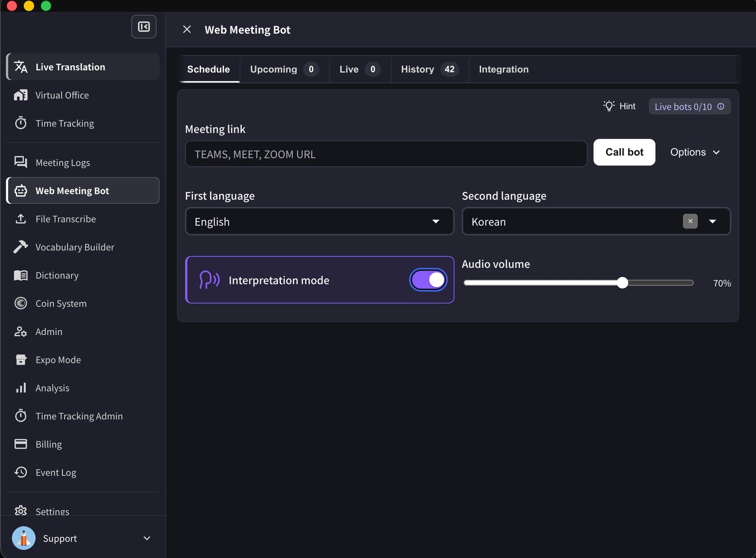Open the Admin user-gear icon
The image size is (756, 558).
coord(21,331)
